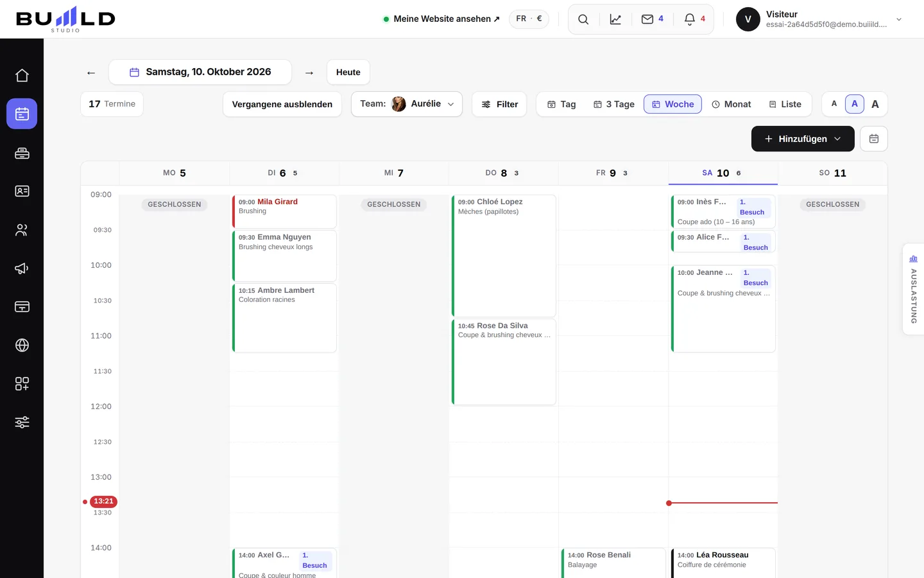Switch to Monat view
Viewport: 924px width, 578px height.
point(732,104)
